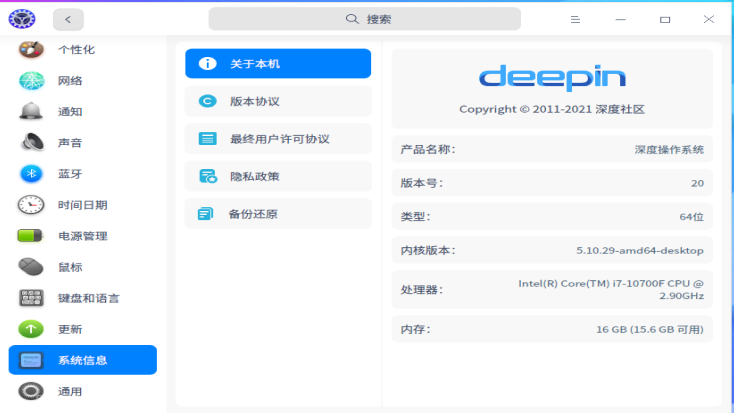Image resolution: width=734 pixels, height=413 pixels.
Task: Open 个性化 settings
Action: pyautogui.click(x=83, y=50)
